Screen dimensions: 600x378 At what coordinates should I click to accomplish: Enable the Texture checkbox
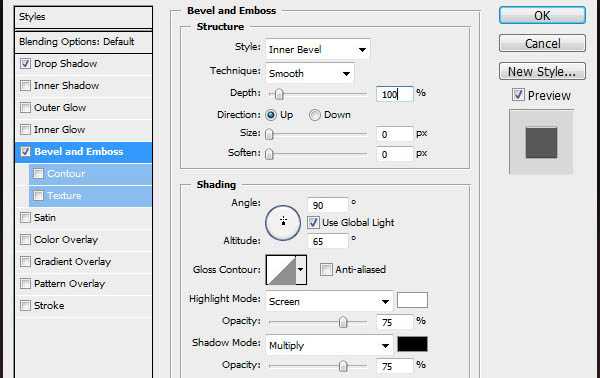(x=38, y=196)
